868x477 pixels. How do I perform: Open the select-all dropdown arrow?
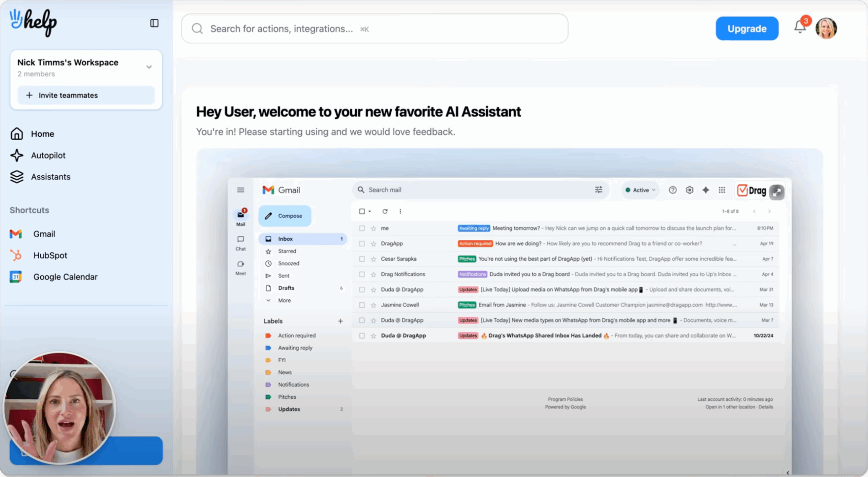click(x=370, y=211)
